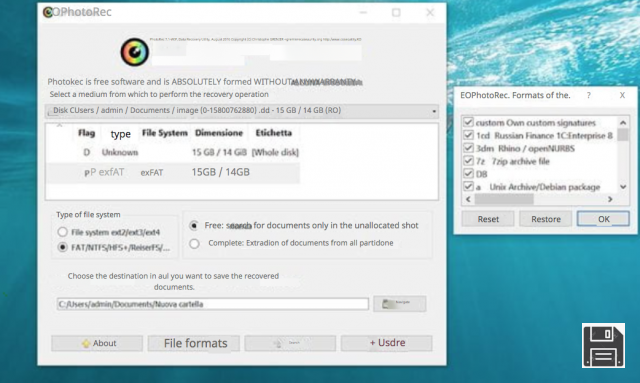Click the floppy disk save icon
The width and height of the screenshot is (640, 383).
[603, 345]
